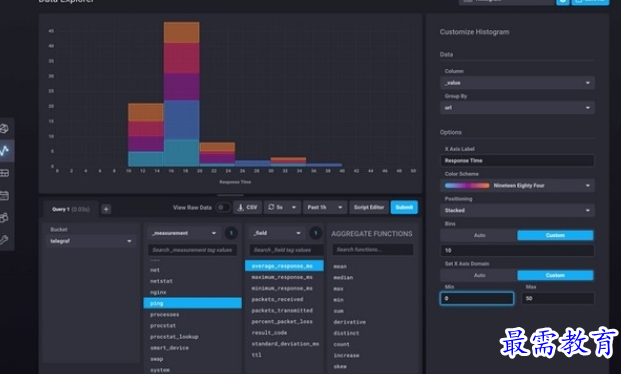This screenshot has width=624, height=374.
Task: Focus the Bins count field showing 10
Action: 517,250
